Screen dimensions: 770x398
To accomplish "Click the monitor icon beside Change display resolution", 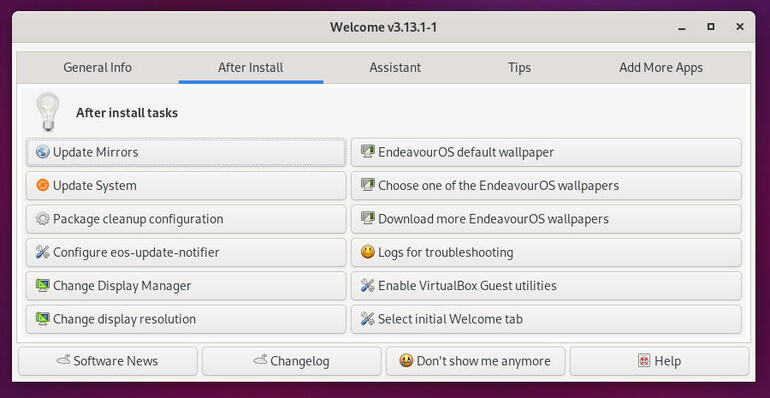I will tap(43, 319).
